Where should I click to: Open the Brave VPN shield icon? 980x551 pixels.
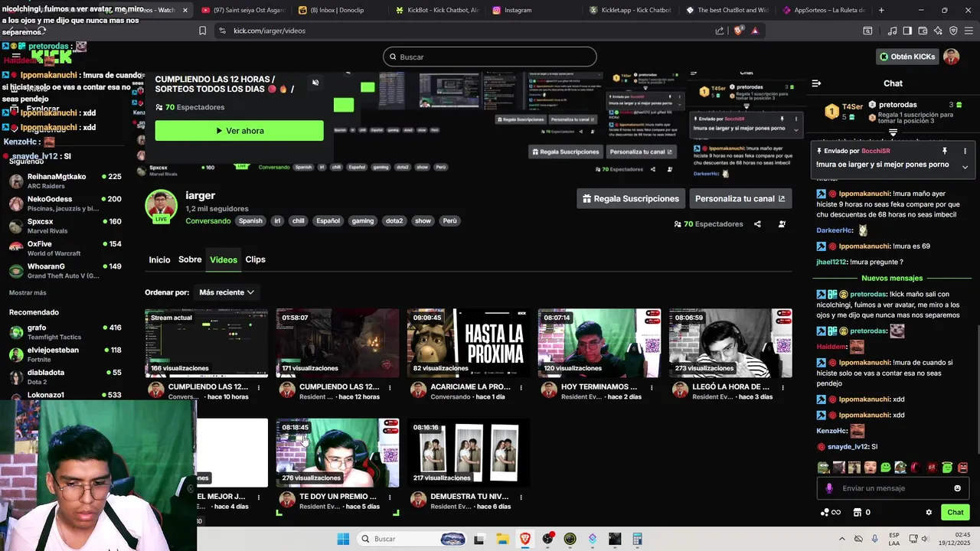click(x=953, y=31)
